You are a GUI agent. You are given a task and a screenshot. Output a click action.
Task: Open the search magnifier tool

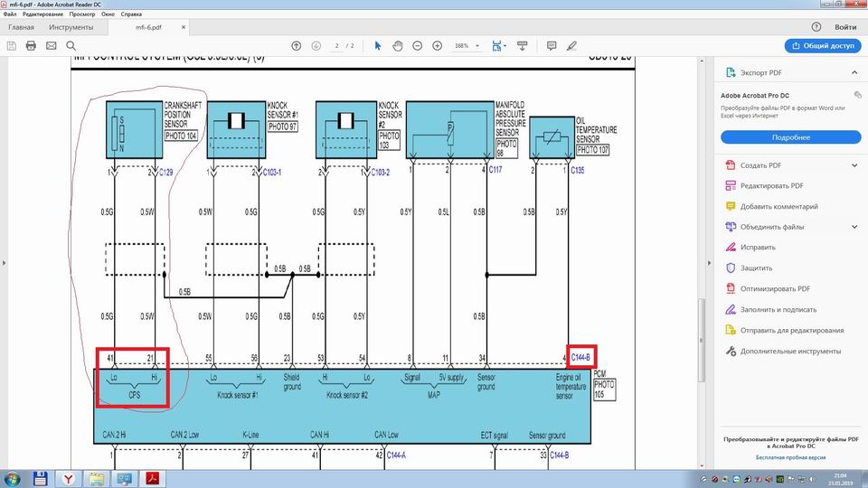[x=71, y=45]
